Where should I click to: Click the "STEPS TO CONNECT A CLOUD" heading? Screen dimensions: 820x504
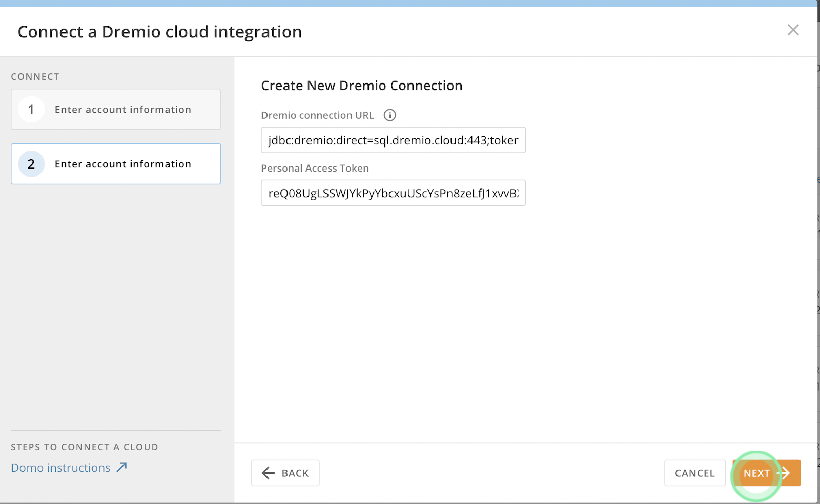tap(85, 447)
